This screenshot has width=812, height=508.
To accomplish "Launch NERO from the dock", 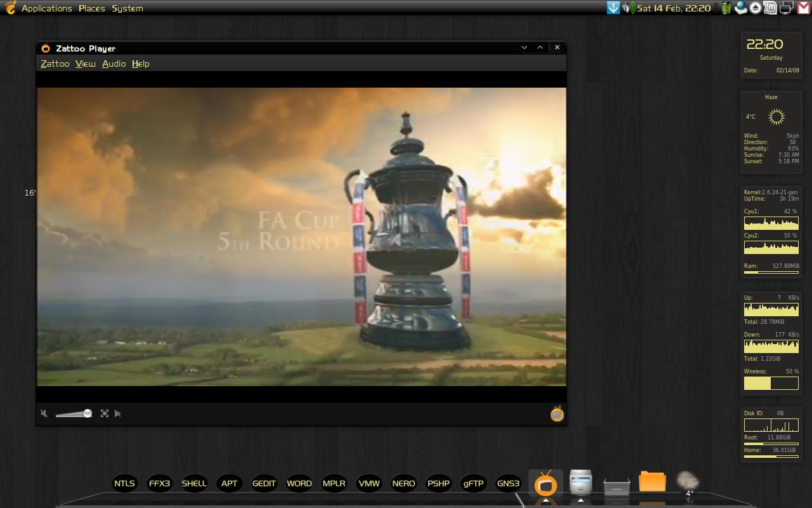I will 403,483.
